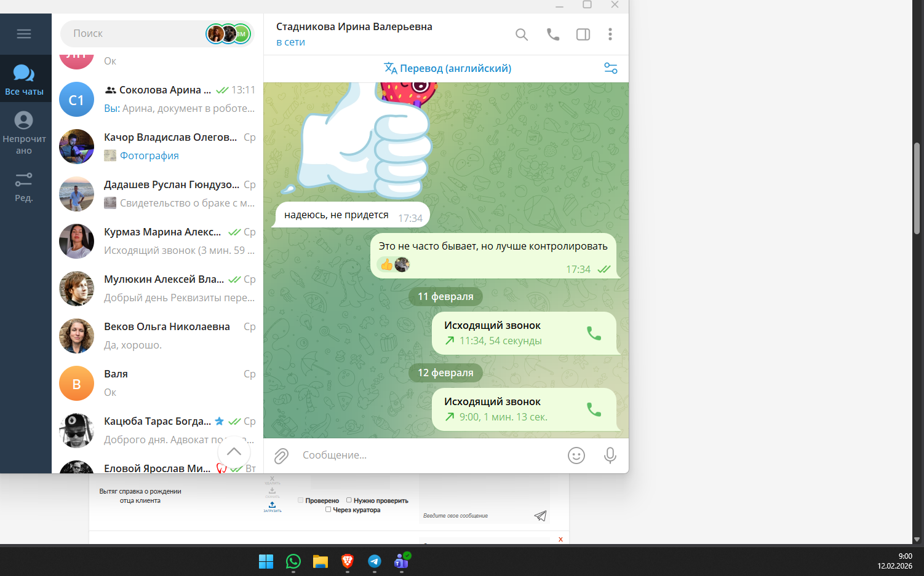Toggle the chat info side panel icon
924x576 pixels.
point(583,34)
